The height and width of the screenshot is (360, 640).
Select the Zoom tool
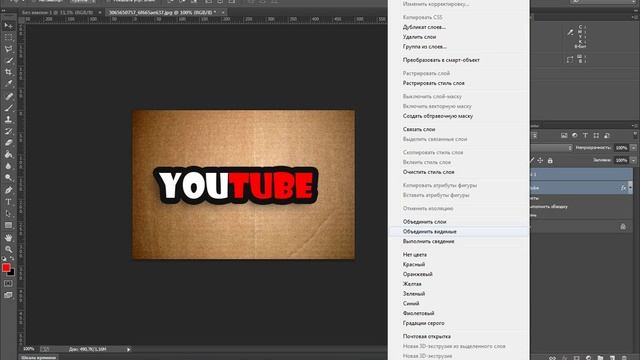[8, 249]
